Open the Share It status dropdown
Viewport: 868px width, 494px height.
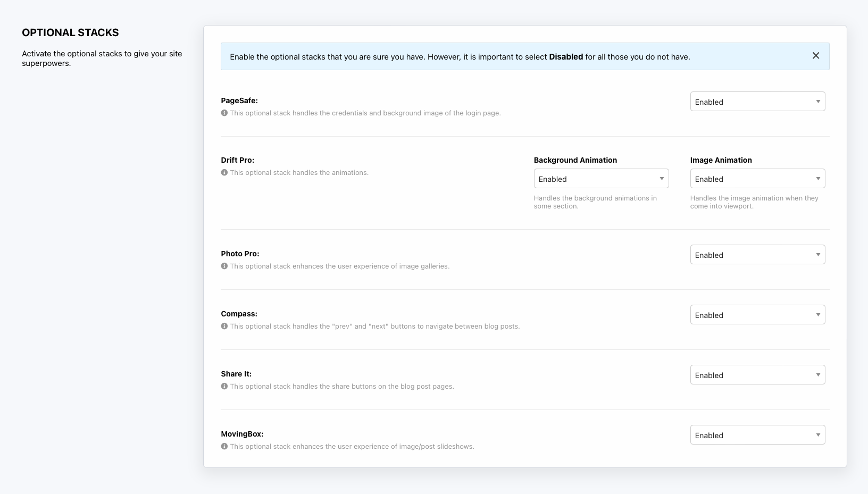757,375
